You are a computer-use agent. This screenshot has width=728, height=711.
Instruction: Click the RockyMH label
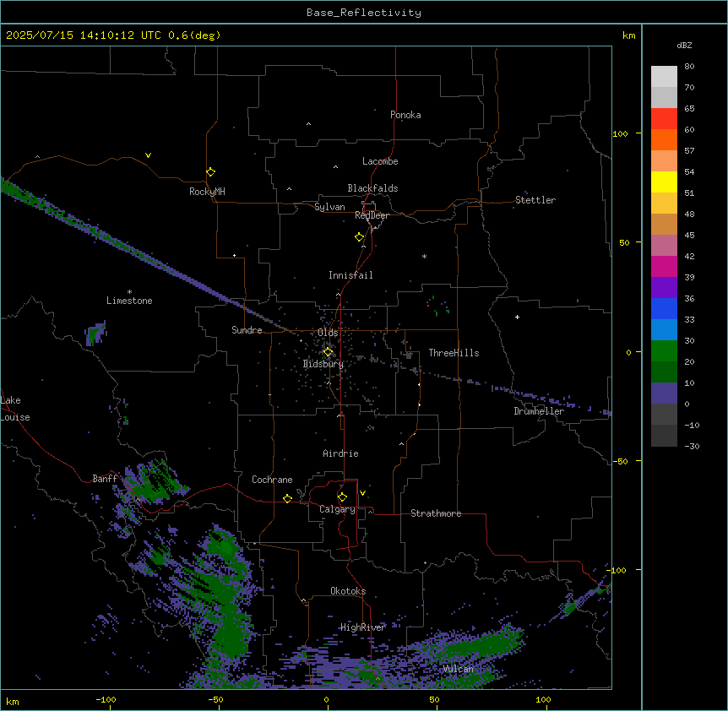point(207,192)
